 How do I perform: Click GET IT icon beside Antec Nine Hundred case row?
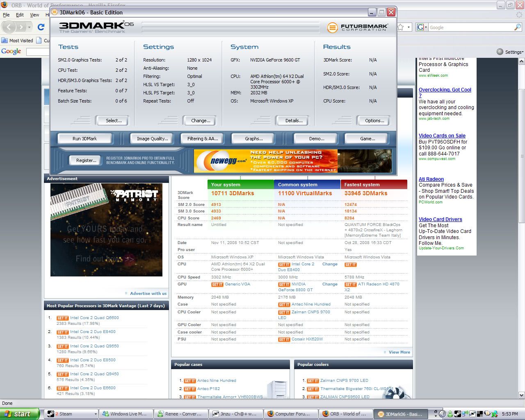point(284,304)
